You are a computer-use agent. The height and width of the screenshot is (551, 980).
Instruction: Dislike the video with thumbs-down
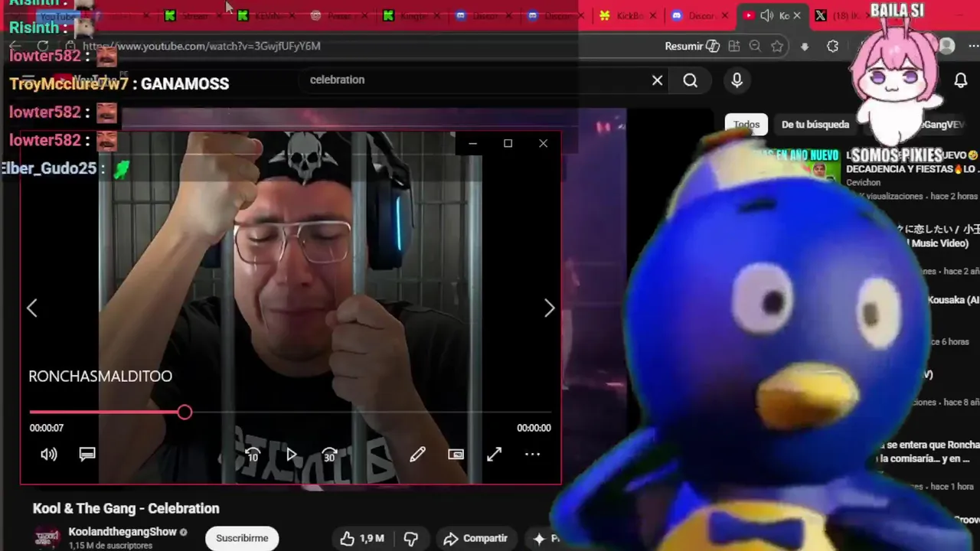(x=410, y=538)
